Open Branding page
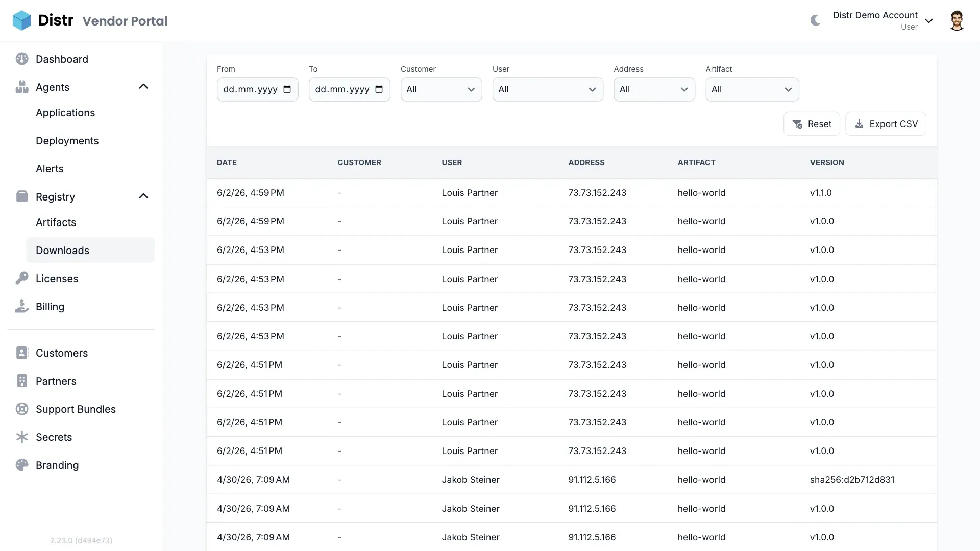 [x=57, y=465]
